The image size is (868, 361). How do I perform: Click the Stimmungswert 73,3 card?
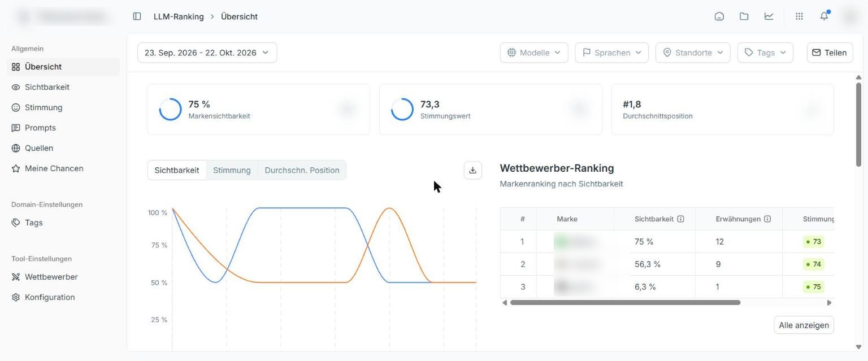coord(491,109)
